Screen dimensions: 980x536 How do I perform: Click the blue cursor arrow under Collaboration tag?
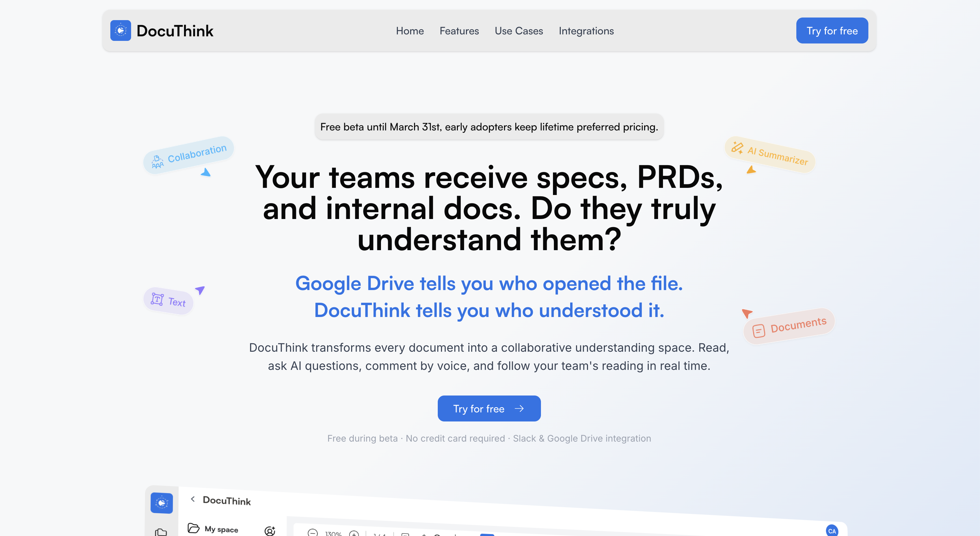pos(206,172)
